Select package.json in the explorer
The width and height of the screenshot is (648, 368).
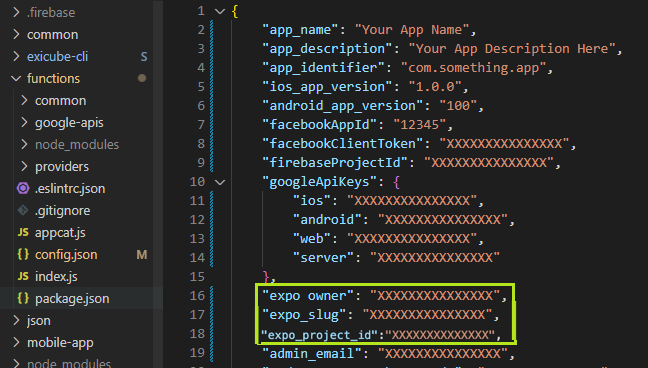(x=72, y=299)
